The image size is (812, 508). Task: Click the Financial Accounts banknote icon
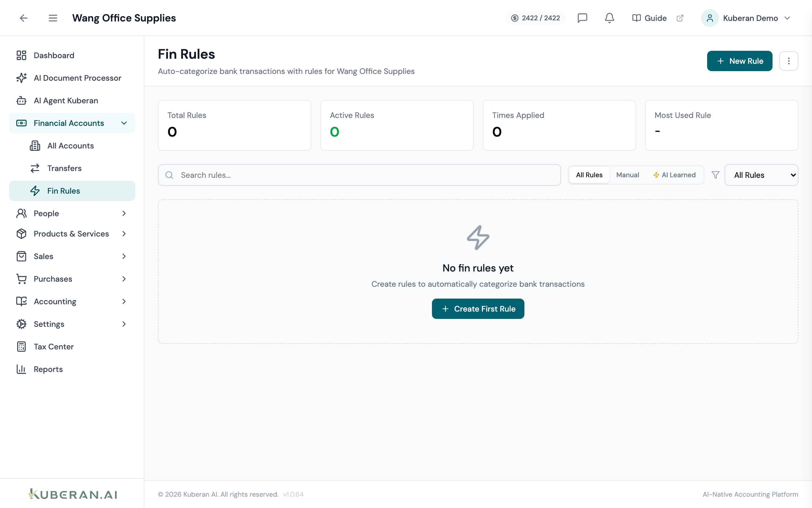point(21,123)
